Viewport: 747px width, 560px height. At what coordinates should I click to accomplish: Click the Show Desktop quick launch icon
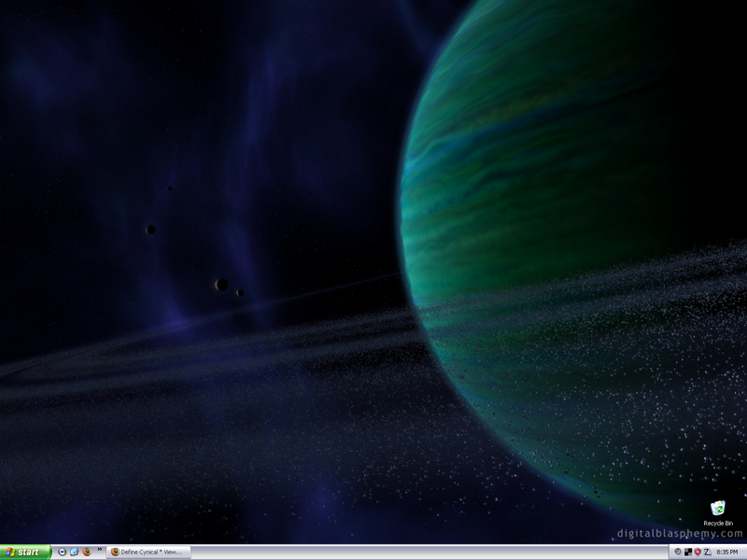coord(75,552)
